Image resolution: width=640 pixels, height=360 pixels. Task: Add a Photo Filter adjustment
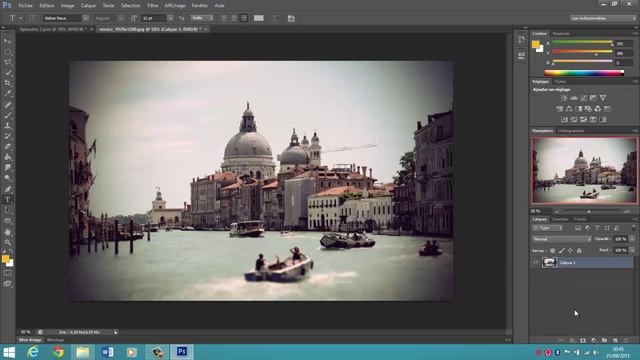[x=588, y=109]
